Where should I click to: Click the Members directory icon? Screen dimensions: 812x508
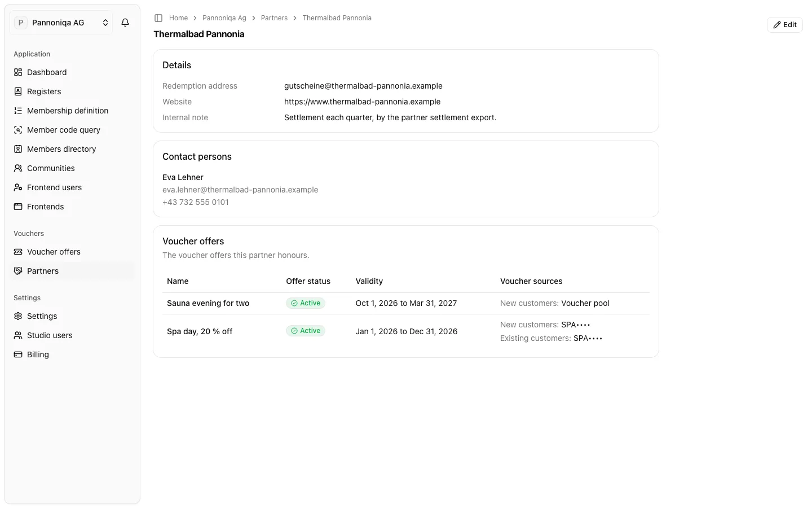(x=18, y=149)
